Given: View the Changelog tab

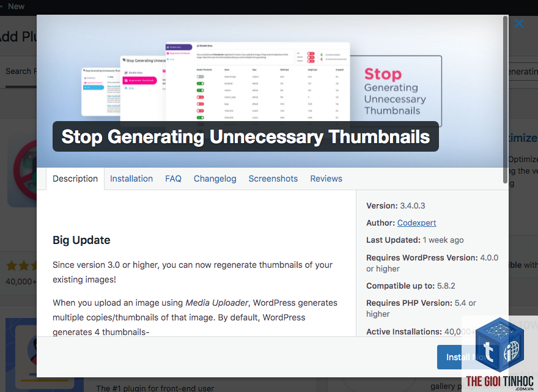Looking at the screenshot, I should pos(215,179).
